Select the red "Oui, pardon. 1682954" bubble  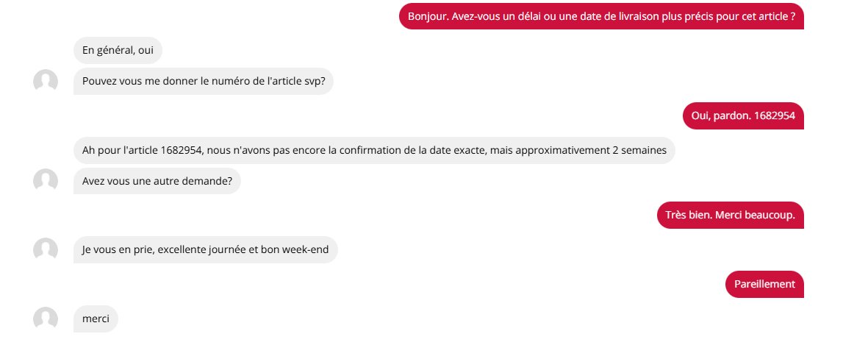pyautogui.click(x=743, y=115)
